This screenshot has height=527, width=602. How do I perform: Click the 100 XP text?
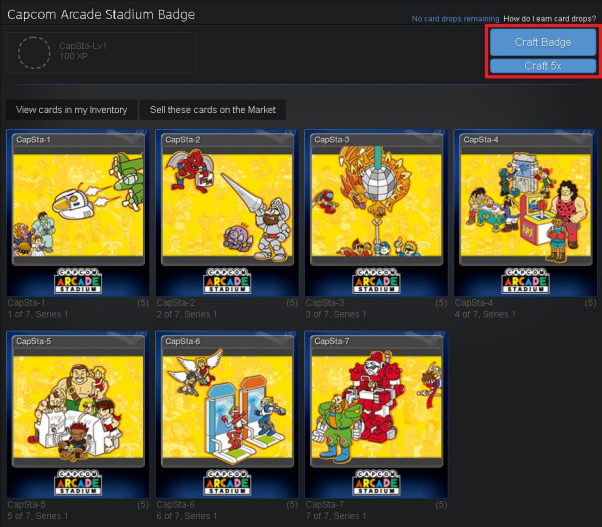click(73, 56)
